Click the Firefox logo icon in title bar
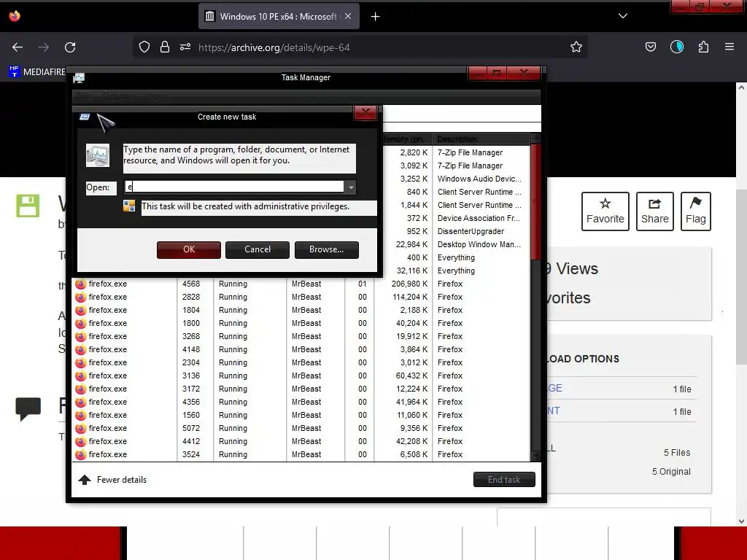The width and height of the screenshot is (747, 560). 15,16
